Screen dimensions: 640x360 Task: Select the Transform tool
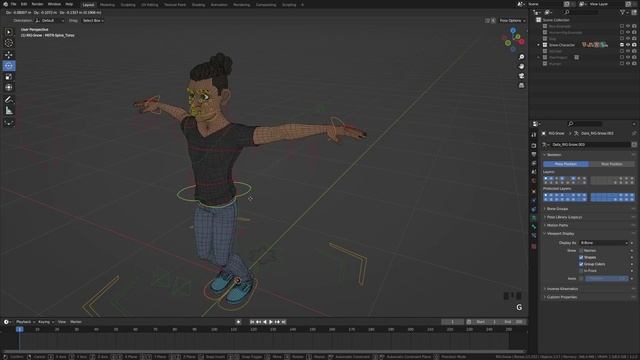coord(9,87)
